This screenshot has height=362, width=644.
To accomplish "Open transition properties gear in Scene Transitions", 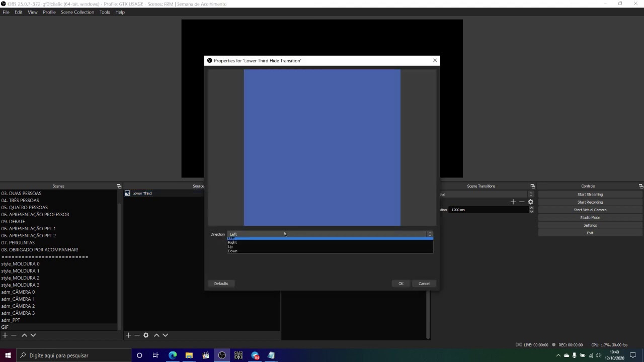I will 530,202.
